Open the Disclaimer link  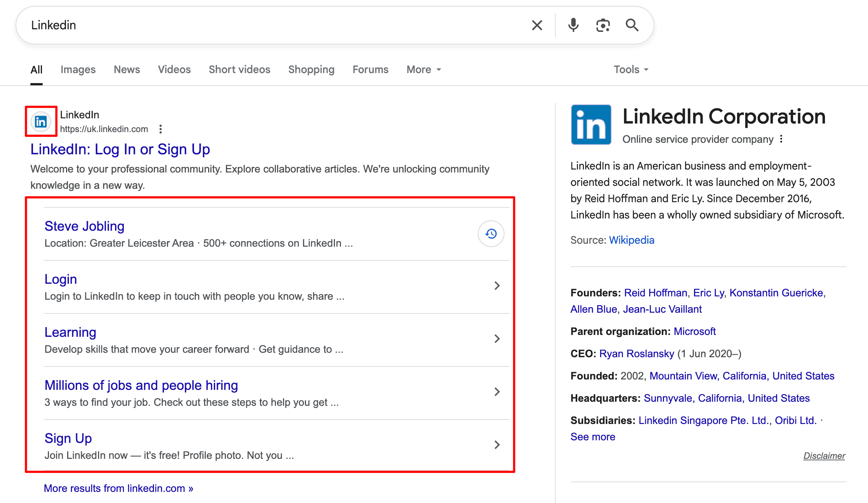click(824, 456)
